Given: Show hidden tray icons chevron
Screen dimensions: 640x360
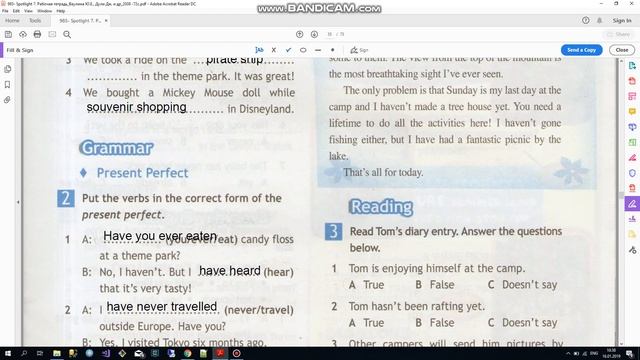Looking at the screenshot, I should [x=568, y=353].
